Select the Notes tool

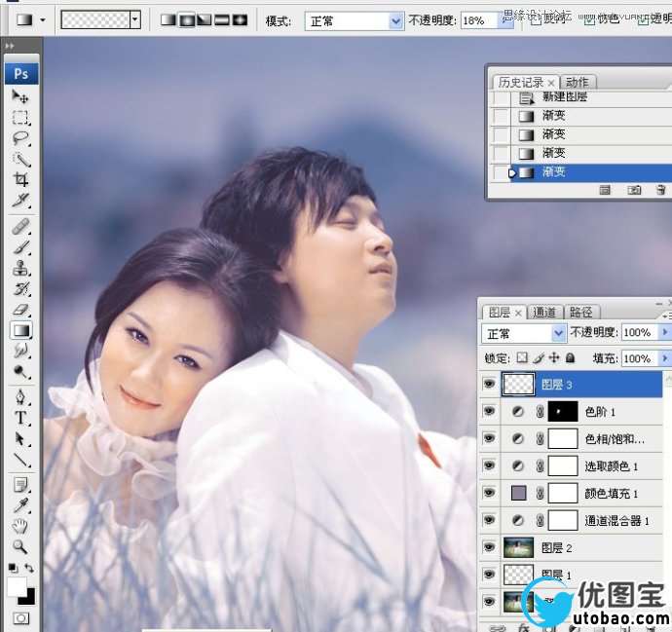coord(20,485)
